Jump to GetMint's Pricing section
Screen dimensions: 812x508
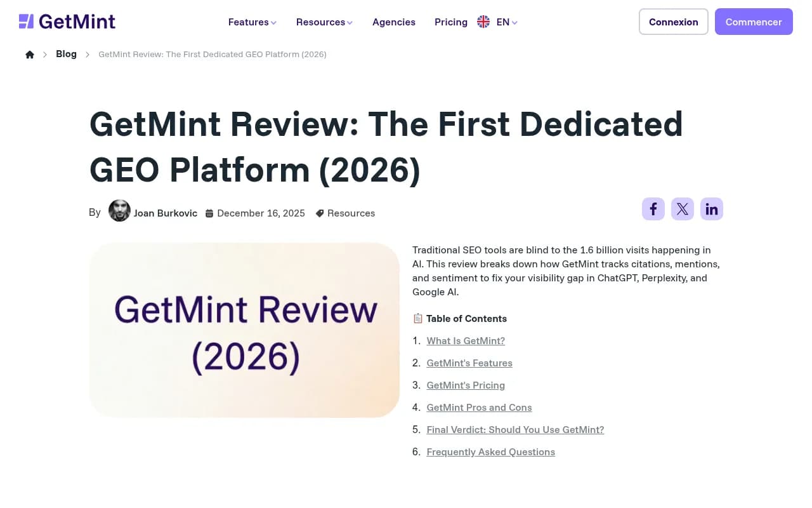click(x=466, y=385)
